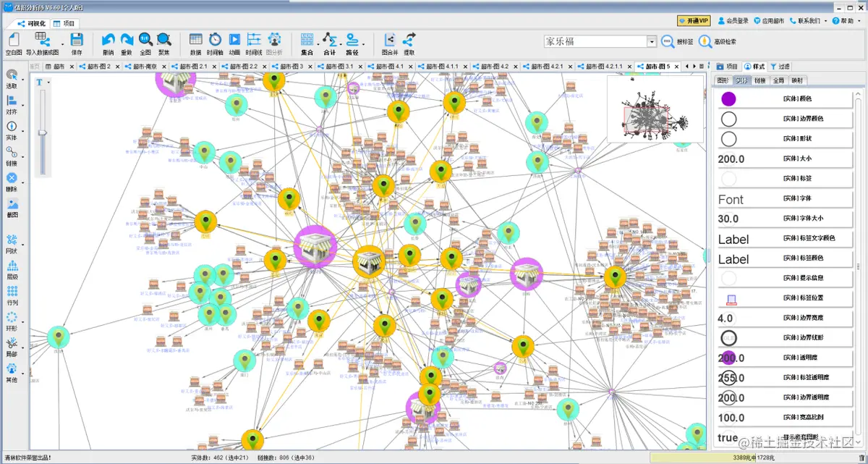Expand the 合计 dropdown arrow

tap(341, 43)
